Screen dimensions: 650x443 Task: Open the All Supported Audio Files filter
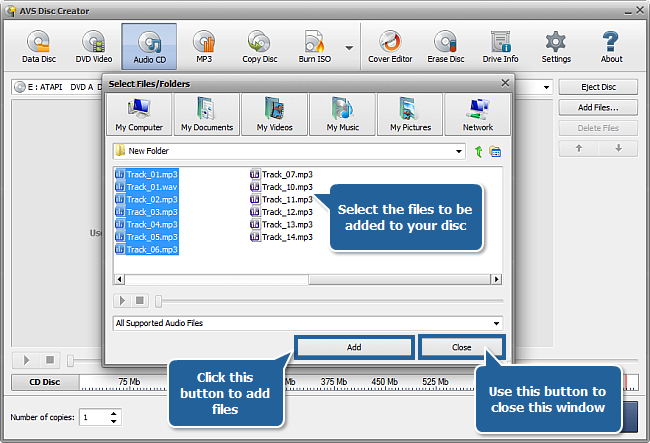pos(308,323)
